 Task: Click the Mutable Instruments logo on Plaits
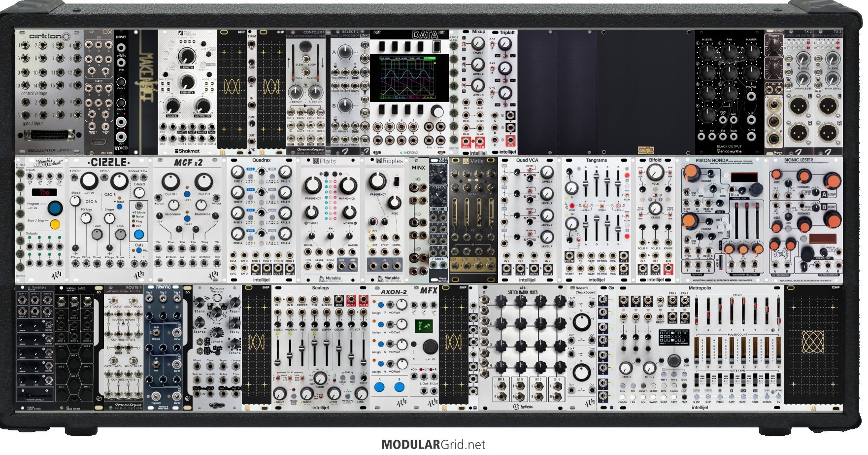330,279
